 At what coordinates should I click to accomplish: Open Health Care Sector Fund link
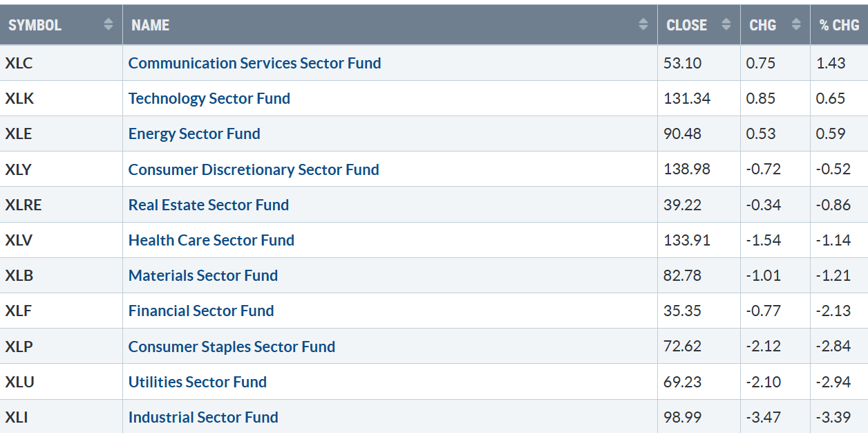coord(211,240)
